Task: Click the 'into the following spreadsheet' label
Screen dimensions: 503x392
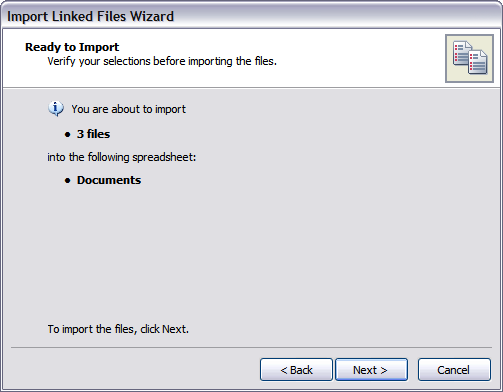Action: pos(122,157)
